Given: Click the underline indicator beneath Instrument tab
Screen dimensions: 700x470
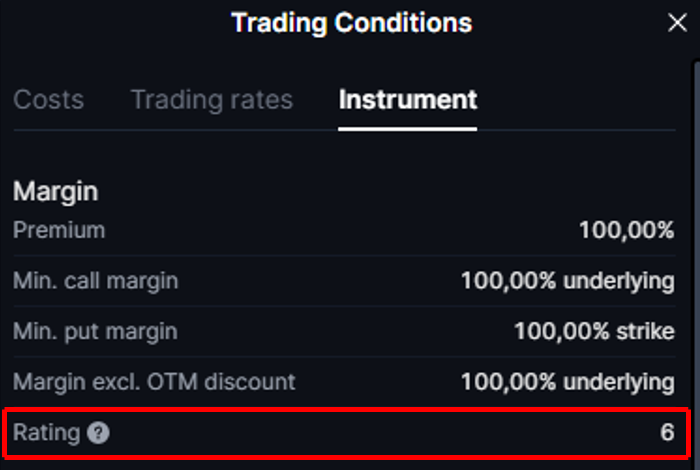Looking at the screenshot, I should pos(407,128).
